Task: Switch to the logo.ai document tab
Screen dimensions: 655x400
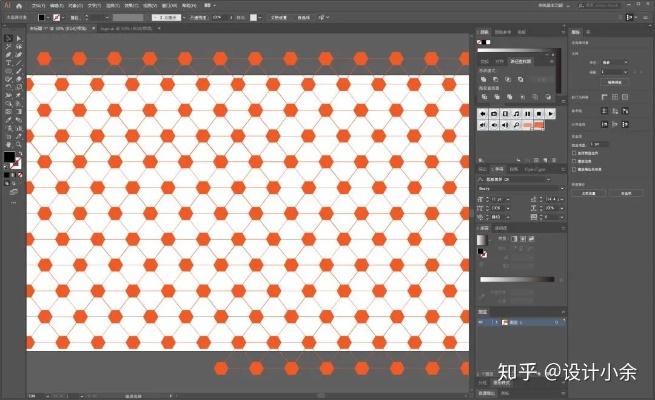Action: [x=126, y=28]
